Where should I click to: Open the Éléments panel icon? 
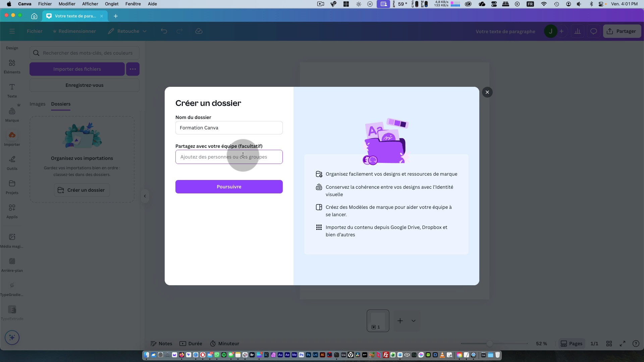pos(12,63)
